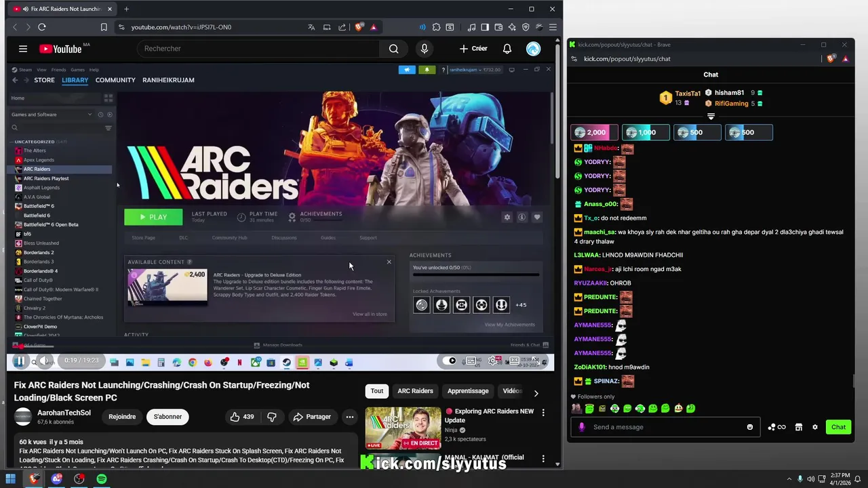The height and width of the screenshot is (488, 868).
Task: Show more filter chips with right arrow
Action: pos(536,393)
